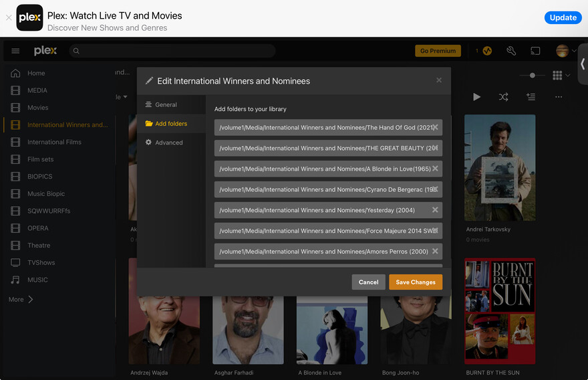Open Andrzej Wajda collection poster
Image resolution: width=588 pixels, height=380 pixels.
click(164, 330)
